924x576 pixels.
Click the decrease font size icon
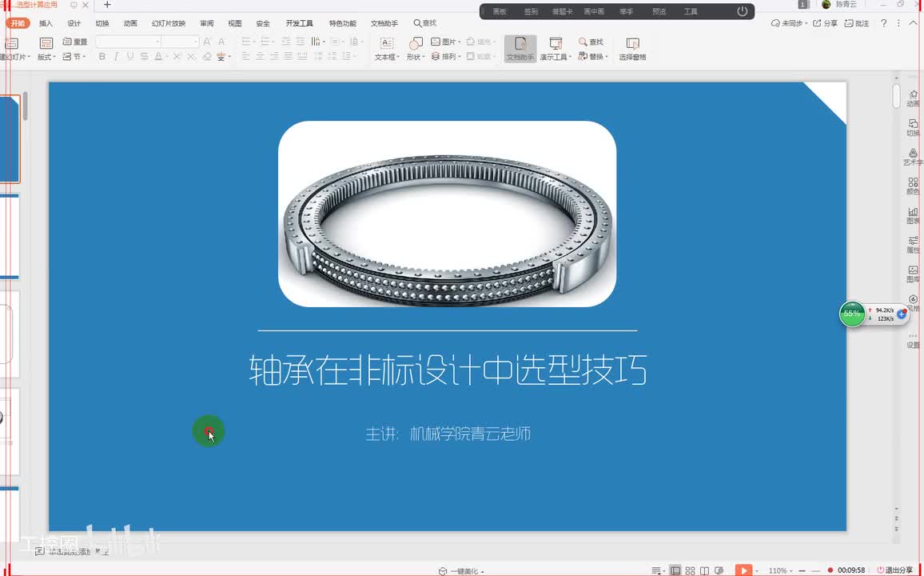click(221, 42)
